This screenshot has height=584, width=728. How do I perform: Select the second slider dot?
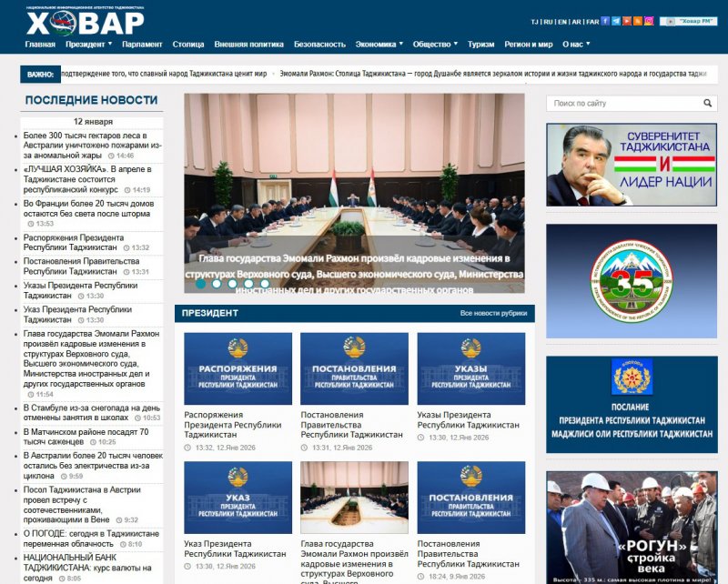pyautogui.click(x=217, y=283)
